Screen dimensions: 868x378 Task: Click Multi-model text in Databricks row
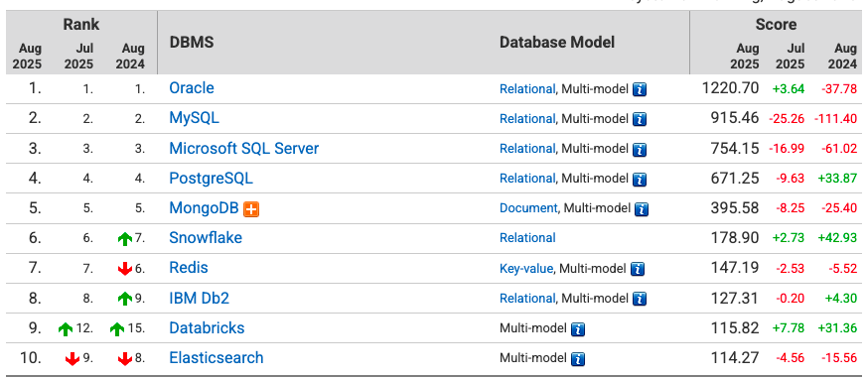point(533,328)
